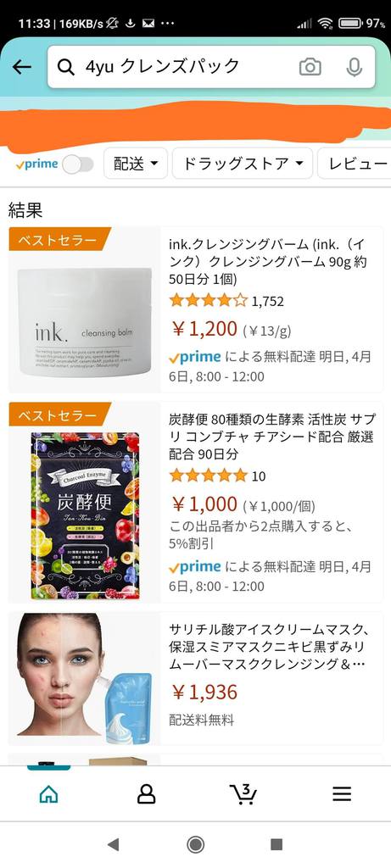
Task: Tap the magnifying glass search icon
Action: click(x=66, y=67)
